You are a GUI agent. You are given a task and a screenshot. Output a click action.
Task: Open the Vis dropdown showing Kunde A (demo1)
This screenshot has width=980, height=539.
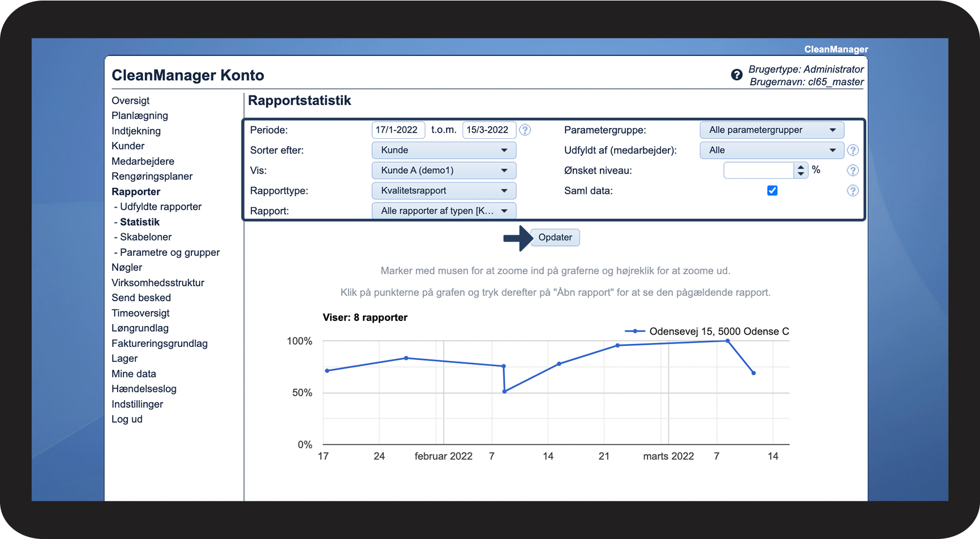[x=444, y=170]
